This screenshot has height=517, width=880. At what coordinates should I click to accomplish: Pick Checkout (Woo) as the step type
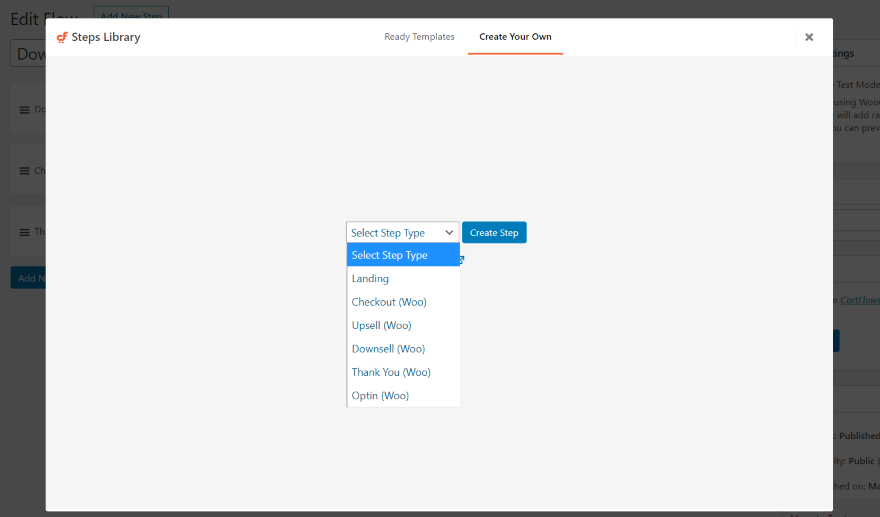[403, 302]
